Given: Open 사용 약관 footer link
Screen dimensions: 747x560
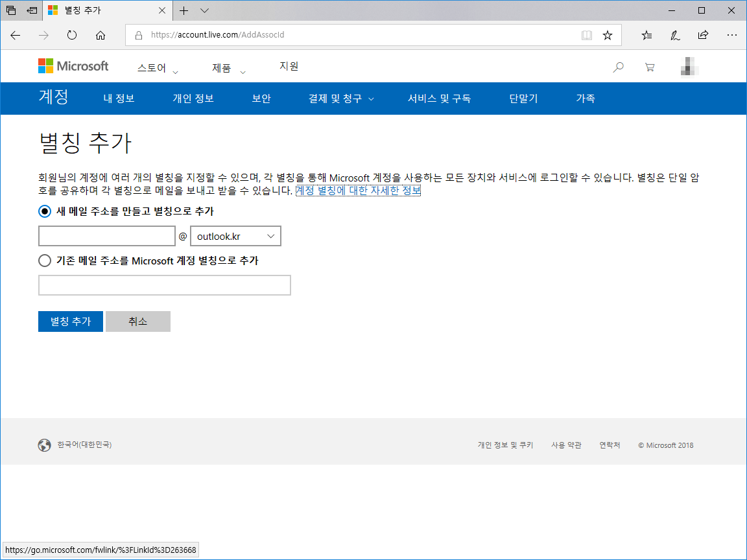Looking at the screenshot, I should (567, 445).
